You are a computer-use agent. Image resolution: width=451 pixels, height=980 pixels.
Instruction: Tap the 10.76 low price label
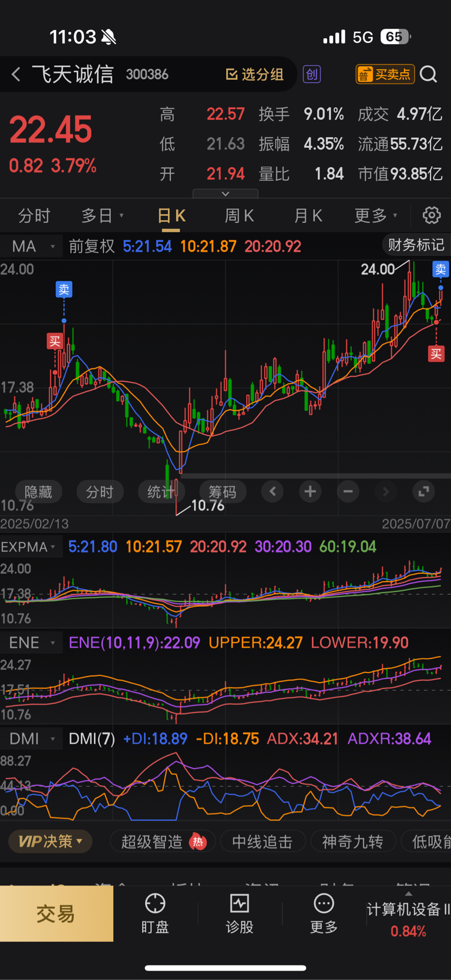208,505
